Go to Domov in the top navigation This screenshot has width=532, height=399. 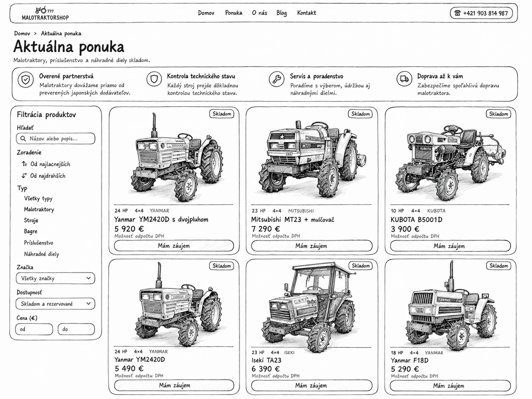[x=206, y=13]
